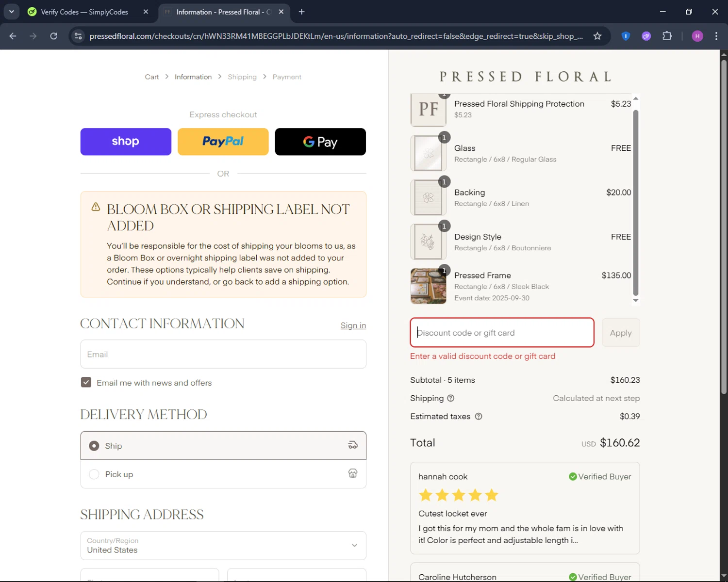
Task: Pay with Google Pay button
Action: tap(320, 142)
